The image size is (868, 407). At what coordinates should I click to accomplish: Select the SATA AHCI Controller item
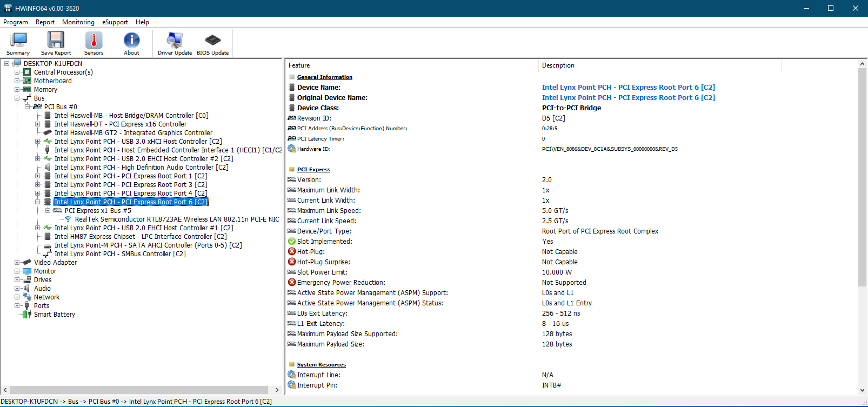point(148,245)
